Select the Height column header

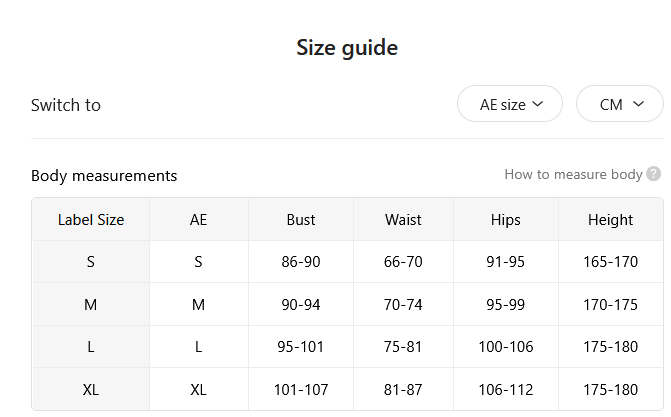[610, 220]
